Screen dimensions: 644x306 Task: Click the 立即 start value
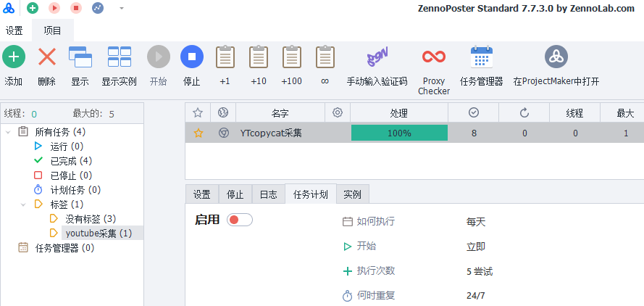[476, 247]
